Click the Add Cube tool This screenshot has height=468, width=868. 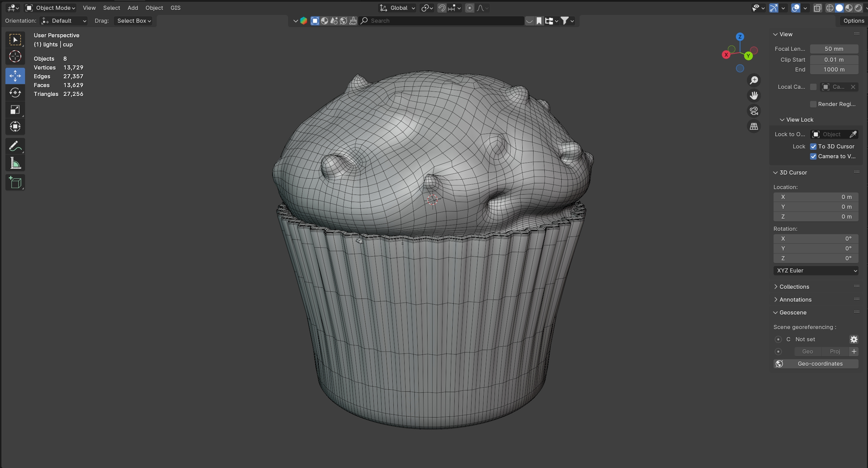coord(15,182)
